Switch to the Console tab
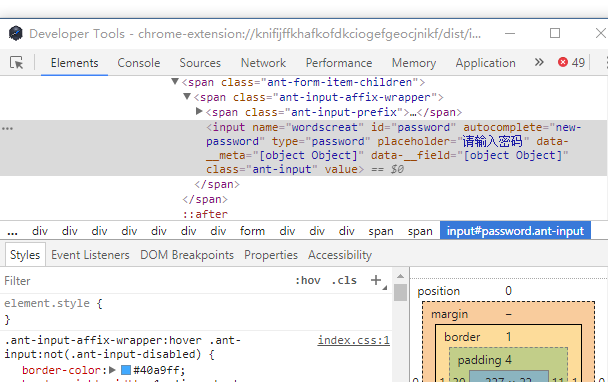The image size is (608, 382). click(139, 63)
